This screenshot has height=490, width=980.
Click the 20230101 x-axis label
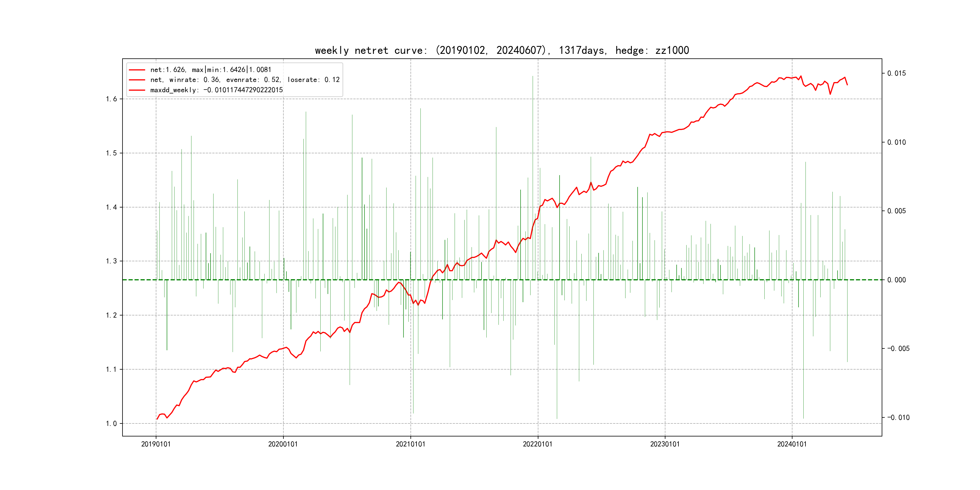click(665, 444)
